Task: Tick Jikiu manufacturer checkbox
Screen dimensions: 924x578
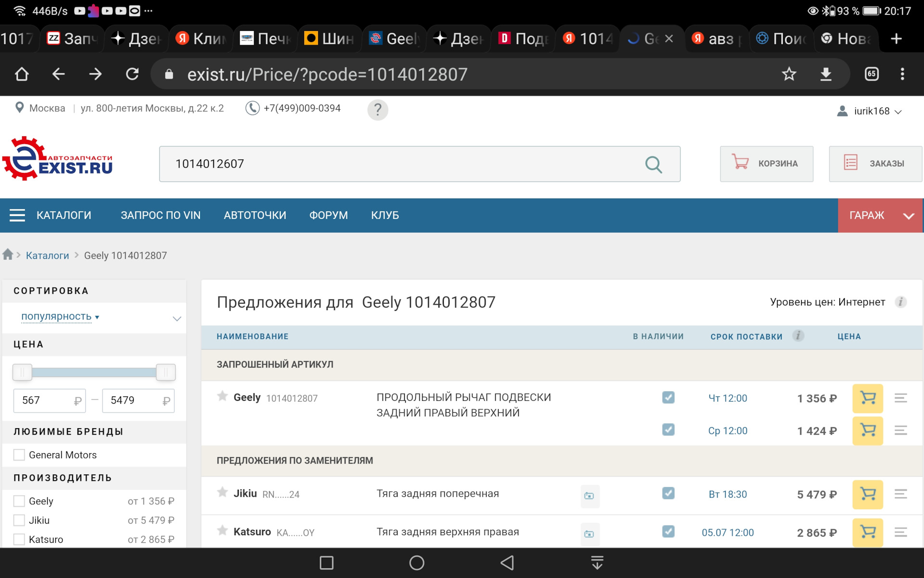Action: (19, 520)
